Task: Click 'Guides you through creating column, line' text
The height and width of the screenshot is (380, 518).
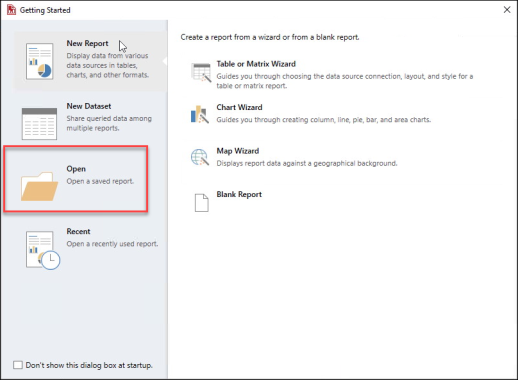Action: 324,120
